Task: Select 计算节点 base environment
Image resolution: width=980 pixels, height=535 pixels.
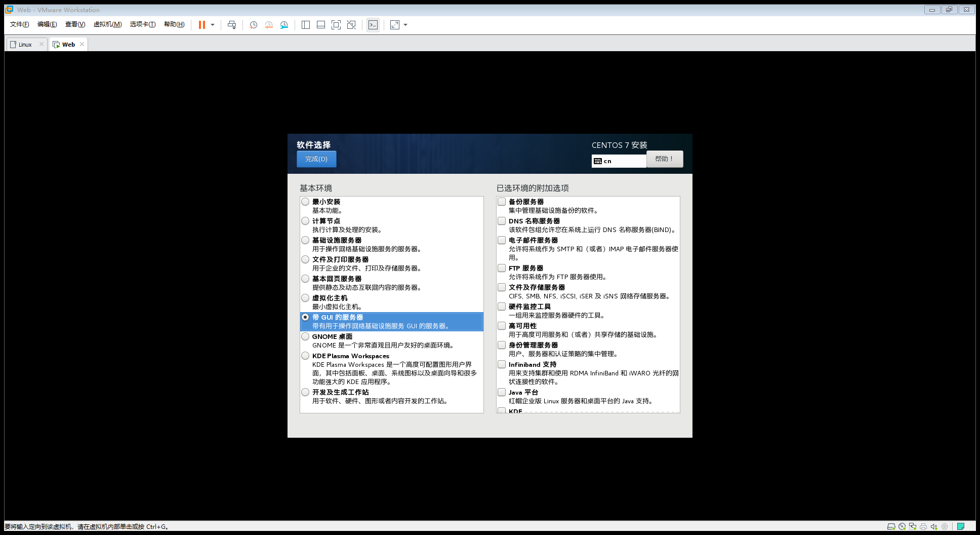Action: click(305, 221)
